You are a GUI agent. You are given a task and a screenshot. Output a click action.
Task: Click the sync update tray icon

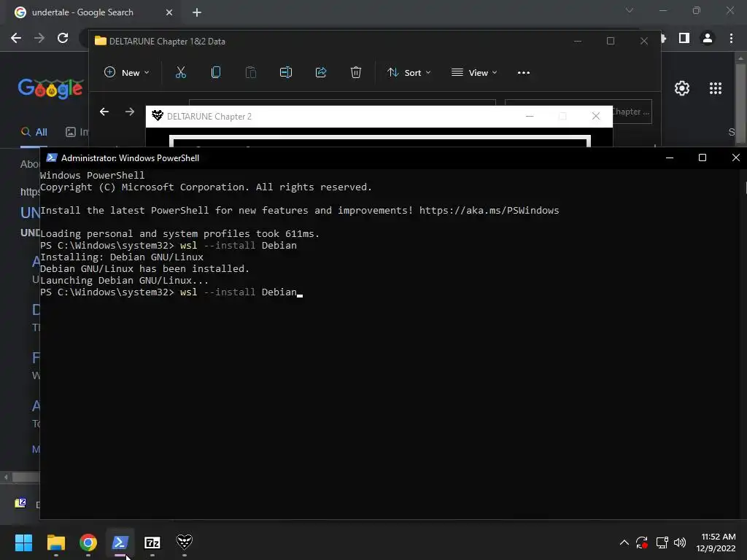pyautogui.click(x=642, y=542)
